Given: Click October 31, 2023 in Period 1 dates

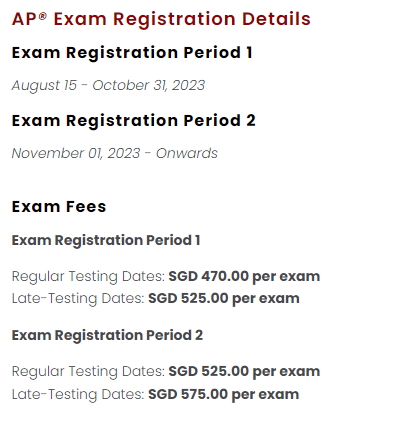Looking at the screenshot, I should click(x=148, y=85).
